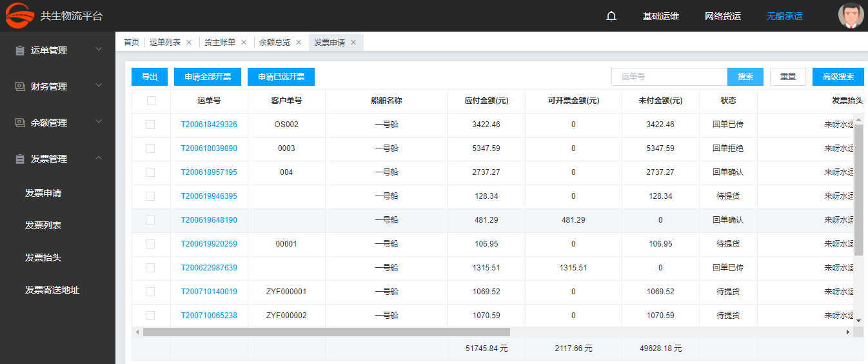The width and height of the screenshot is (868, 364).
Task: Click the 共生物流平台 logo icon
Action: click(19, 16)
